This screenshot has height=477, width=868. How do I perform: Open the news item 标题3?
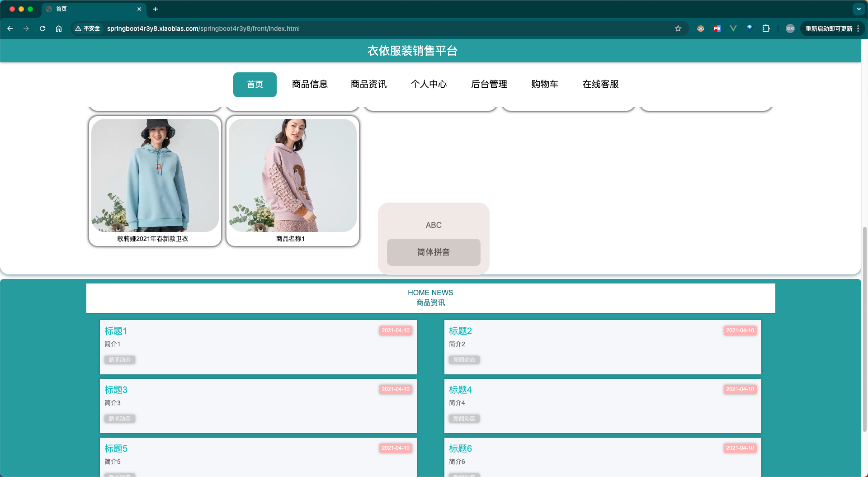pos(116,390)
